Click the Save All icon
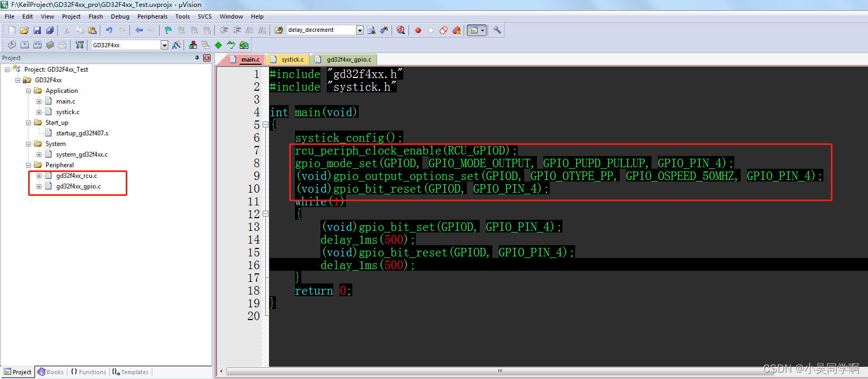 click(50, 30)
